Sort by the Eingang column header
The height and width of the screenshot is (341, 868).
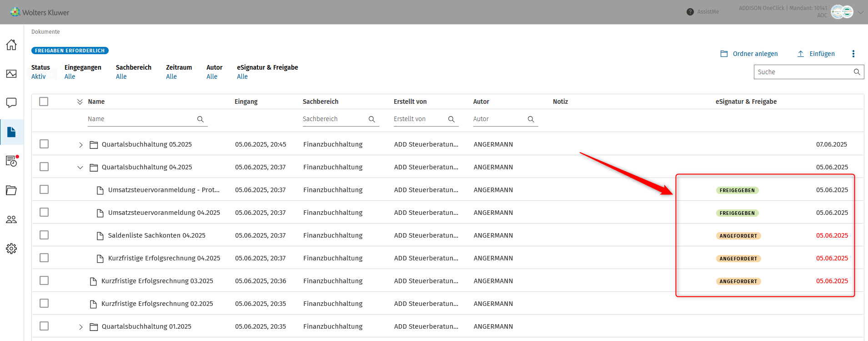[246, 102]
